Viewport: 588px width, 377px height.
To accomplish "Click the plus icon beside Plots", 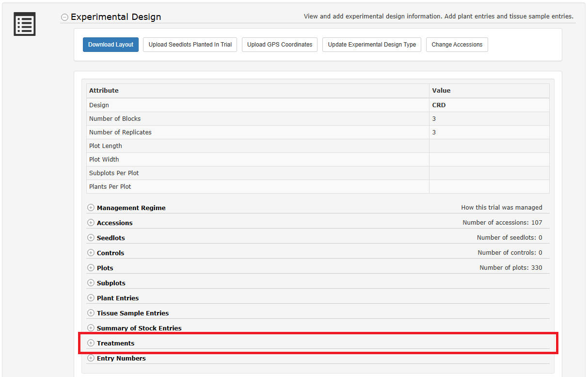I will pyautogui.click(x=91, y=268).
